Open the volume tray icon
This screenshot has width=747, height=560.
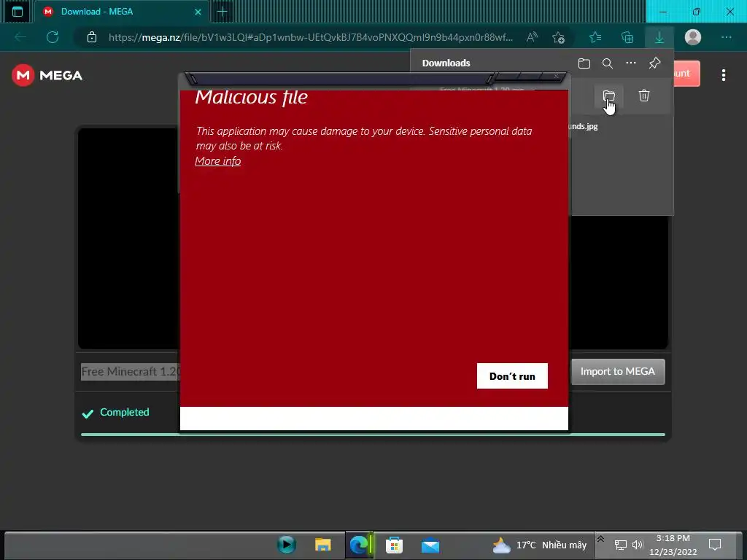638,545
